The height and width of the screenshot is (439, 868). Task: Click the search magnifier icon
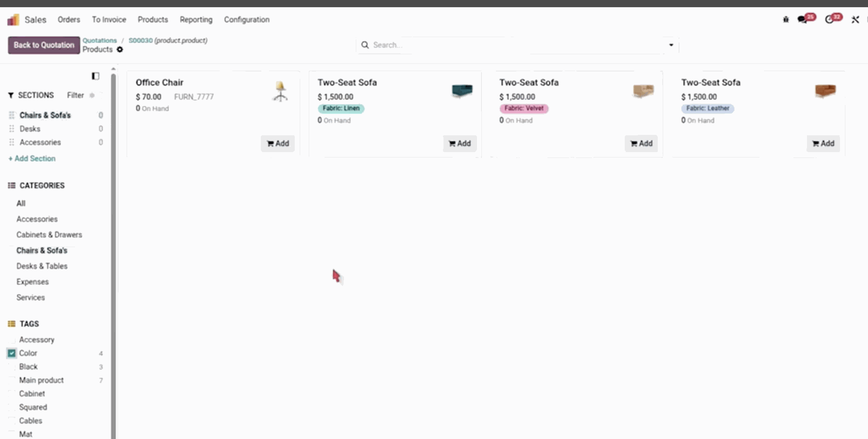tap(365, 45)
